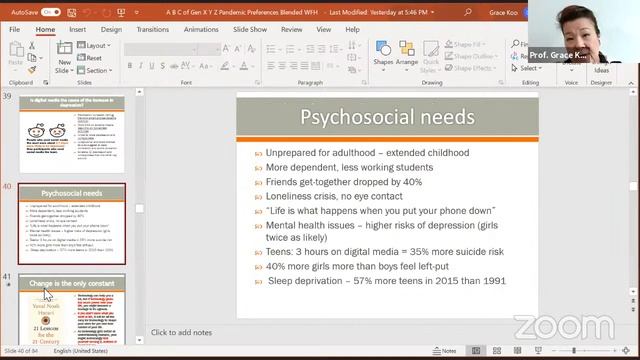Pick the font color swatch

244,66
